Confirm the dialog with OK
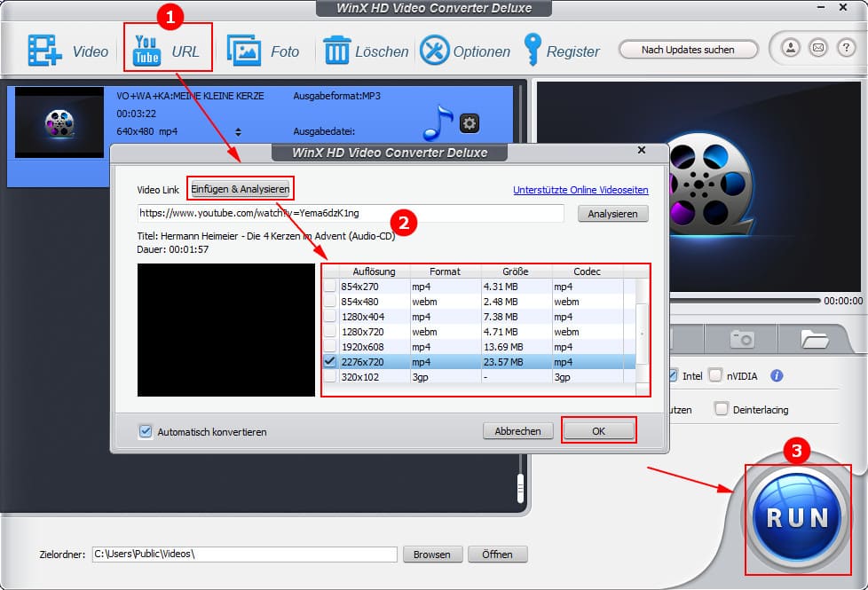Viewport: 868px width, 590px height. tap(598, 430)
